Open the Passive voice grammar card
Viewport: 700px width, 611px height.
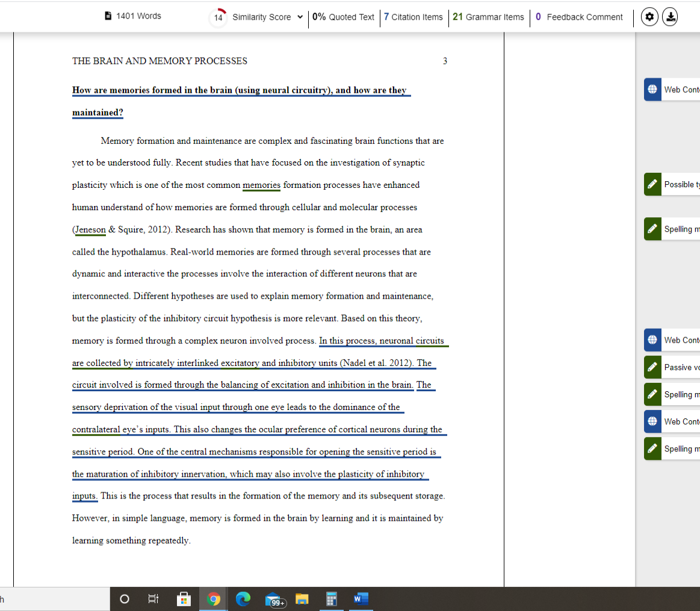[672, 367]
